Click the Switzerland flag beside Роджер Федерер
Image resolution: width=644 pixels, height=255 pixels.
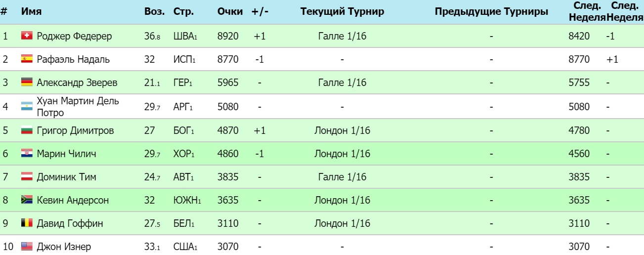click(x=27, y=36)
